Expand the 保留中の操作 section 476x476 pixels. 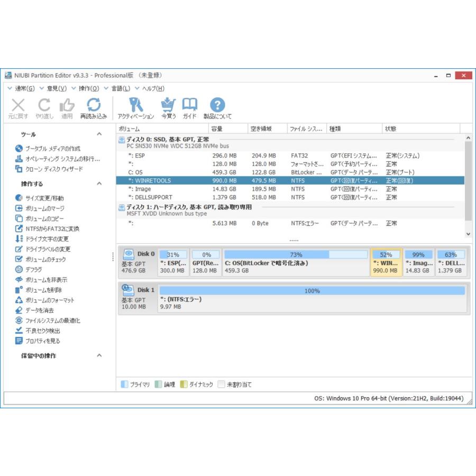(x=99, y=356)
